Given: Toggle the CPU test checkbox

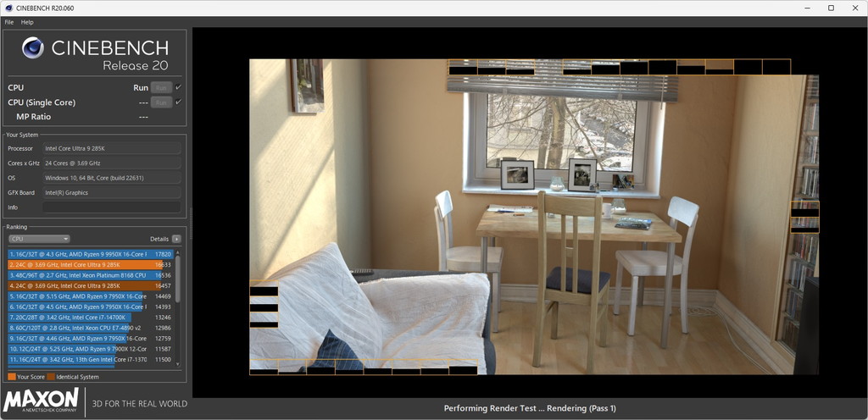Looking at the screenshot, I should pyautogui.click(x=178, y=87).
